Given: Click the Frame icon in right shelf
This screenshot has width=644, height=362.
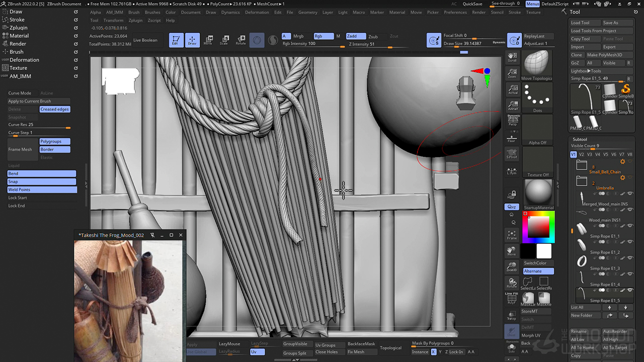Looking at the screenshot, I should tap(512, 234).
